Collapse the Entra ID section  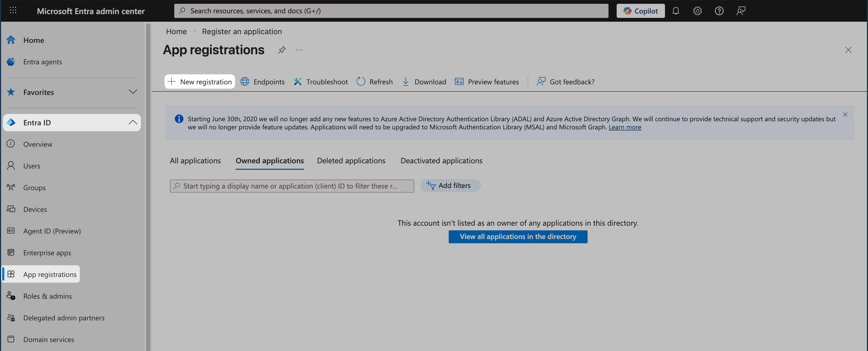tap(133, 122)
